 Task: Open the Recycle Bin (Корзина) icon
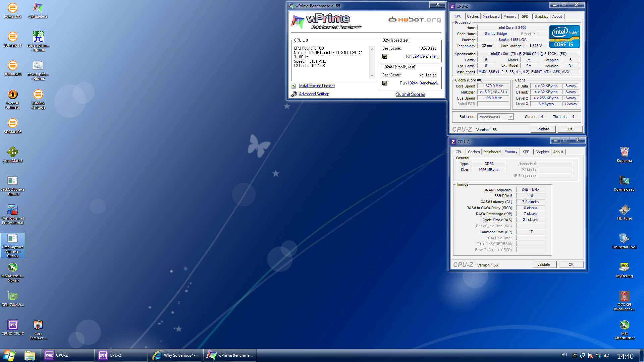pyautogui.click(x=624, y=154)
